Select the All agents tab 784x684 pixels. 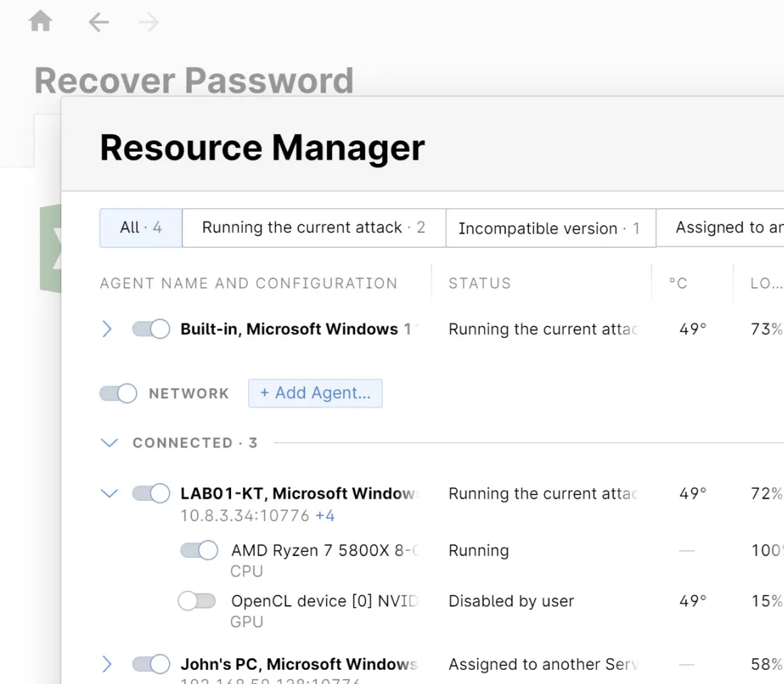point(141,228)
